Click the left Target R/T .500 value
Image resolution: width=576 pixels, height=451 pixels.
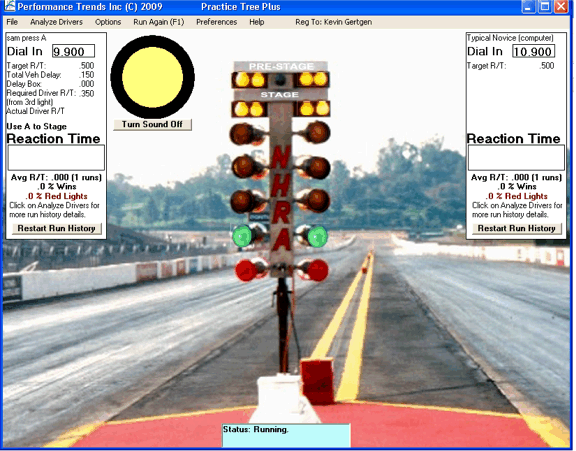point(87,66)
